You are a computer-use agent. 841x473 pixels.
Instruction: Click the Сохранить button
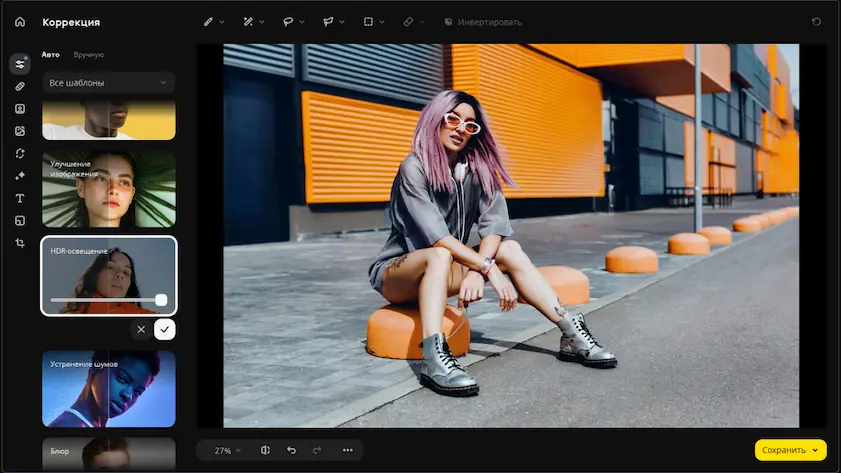[791, 450]
